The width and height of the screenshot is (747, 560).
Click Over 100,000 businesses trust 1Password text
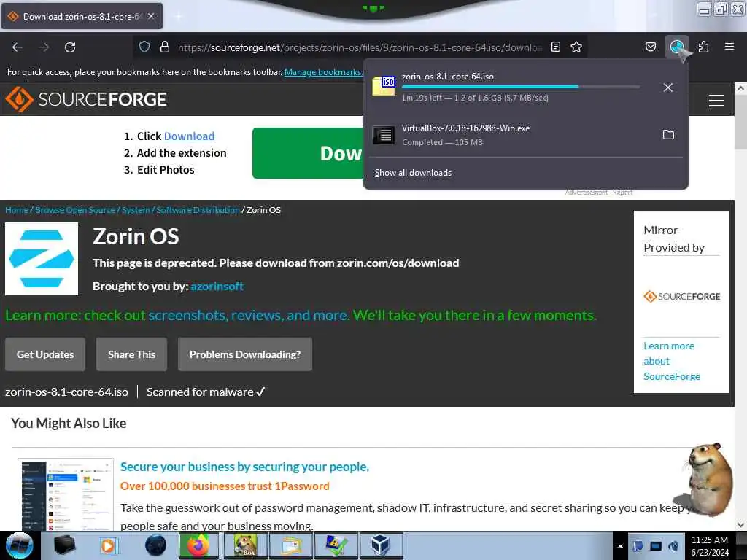(225, 486)
